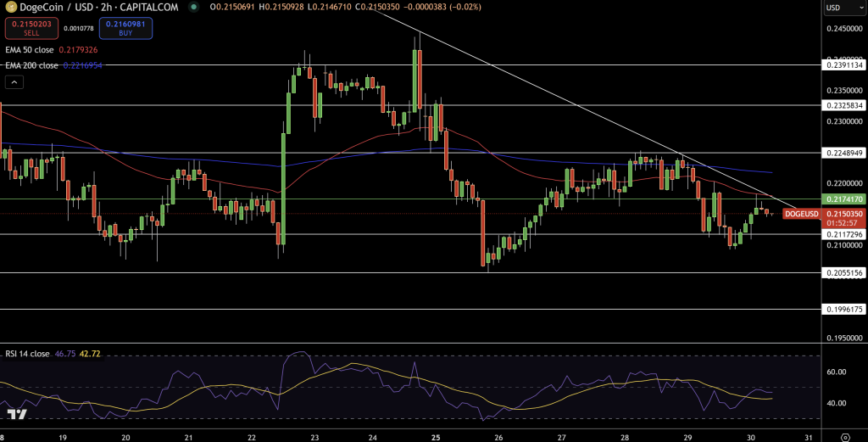Select RSI 14 close indicator label
The width and height of the screenshot is (868, 442).
click(x=27, y=354)
